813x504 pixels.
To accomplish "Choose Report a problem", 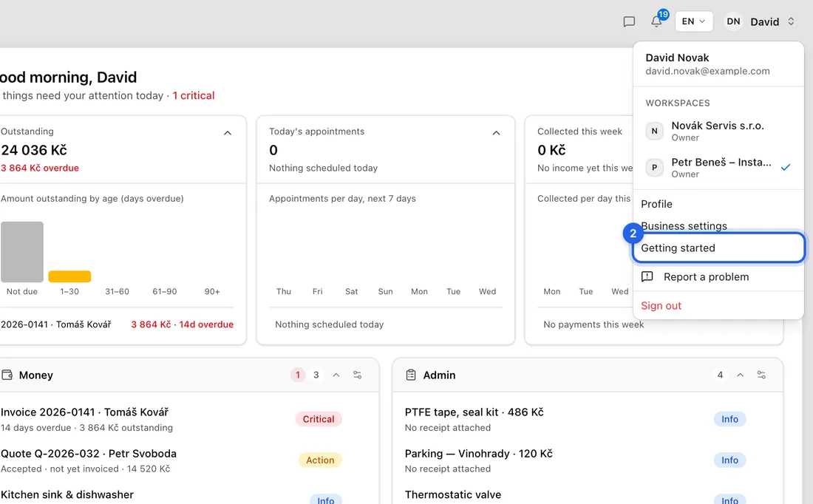I will coord(718,276).
